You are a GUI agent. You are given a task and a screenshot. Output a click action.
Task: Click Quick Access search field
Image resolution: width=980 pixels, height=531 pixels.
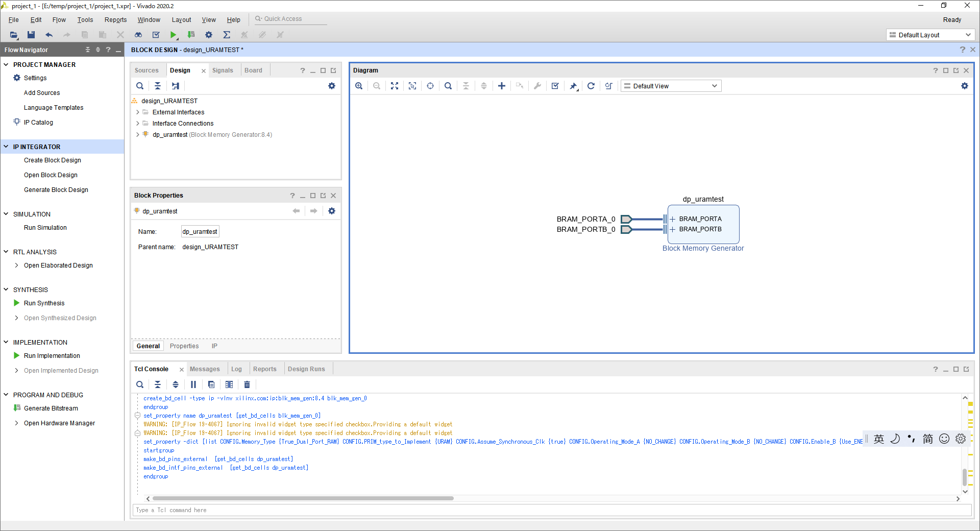[291, 19]
